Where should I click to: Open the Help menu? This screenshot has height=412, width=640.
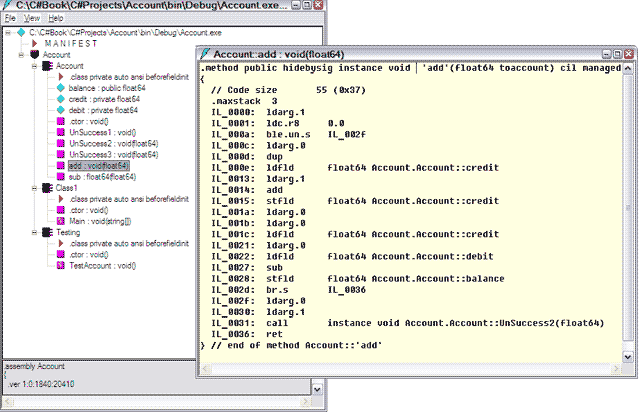55,19
